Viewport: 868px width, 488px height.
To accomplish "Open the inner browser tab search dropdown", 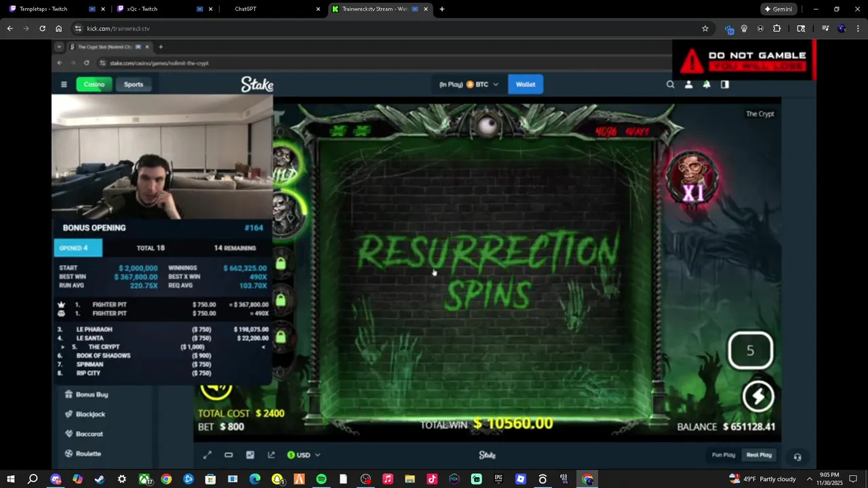I will 59,47.
